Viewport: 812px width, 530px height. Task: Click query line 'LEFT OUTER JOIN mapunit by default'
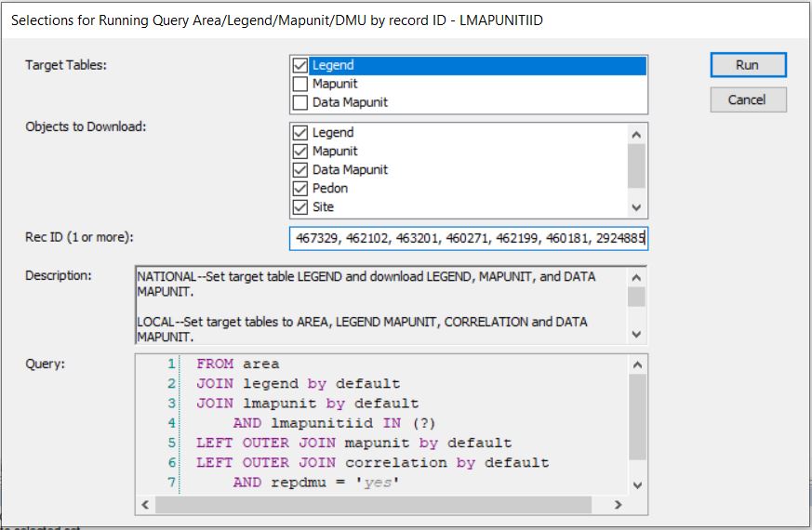click(353, 443)
